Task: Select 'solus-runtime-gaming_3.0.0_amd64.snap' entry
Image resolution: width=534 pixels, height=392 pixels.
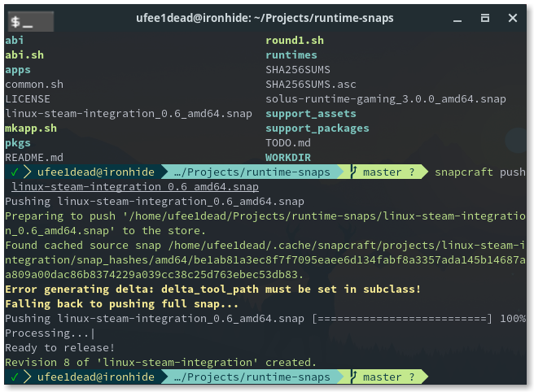Action: pyautogui.click(x=386, y=99)
